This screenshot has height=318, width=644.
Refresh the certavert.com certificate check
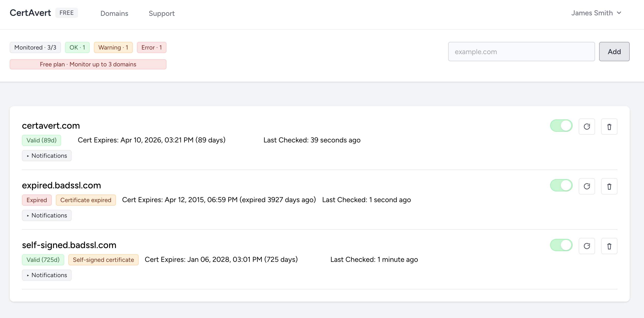(x=587, y=127)
